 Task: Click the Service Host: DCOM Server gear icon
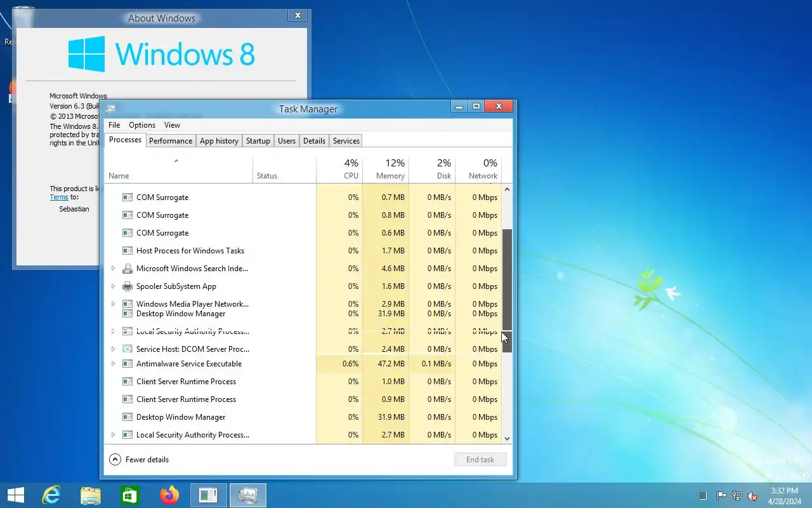point(127,349)
